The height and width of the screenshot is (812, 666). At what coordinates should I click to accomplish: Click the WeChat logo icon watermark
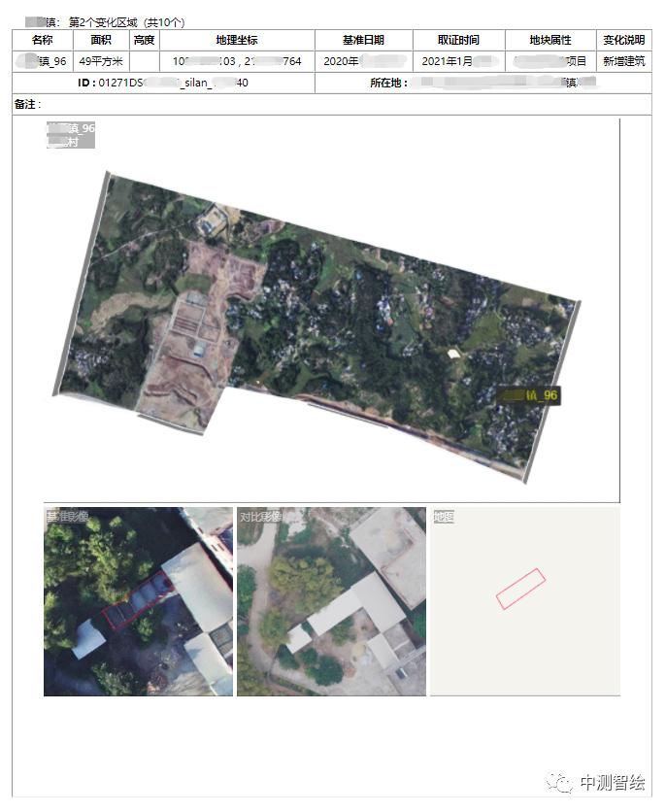[x=558, y=783]
